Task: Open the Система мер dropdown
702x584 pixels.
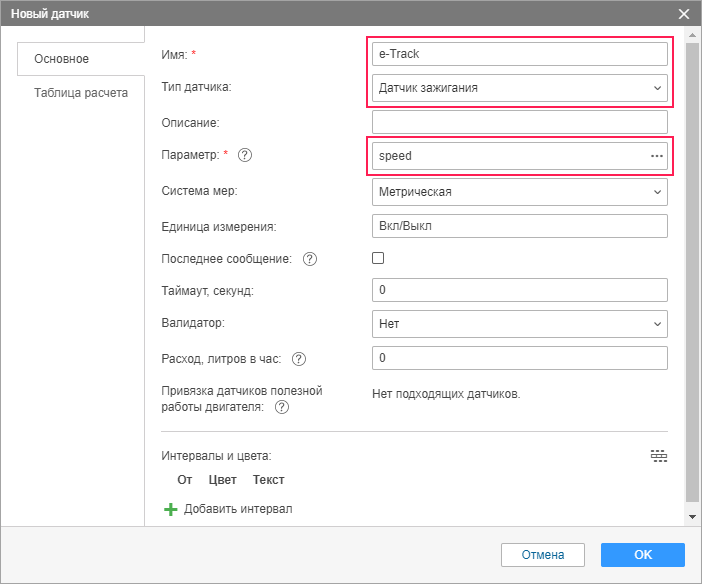Action: point(519,191)
